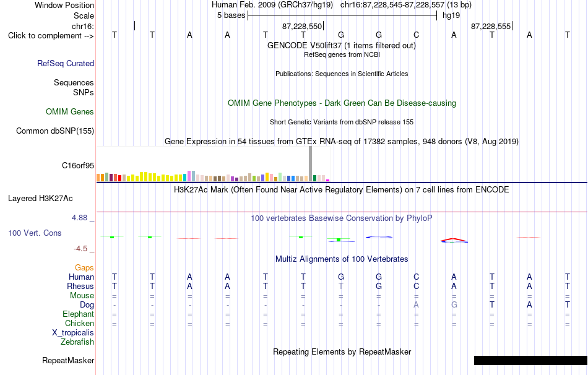Select the Zebrafish species label
The width and height of the screenshot is (588, 375).
pyautogui.click(x=77, y=342)
